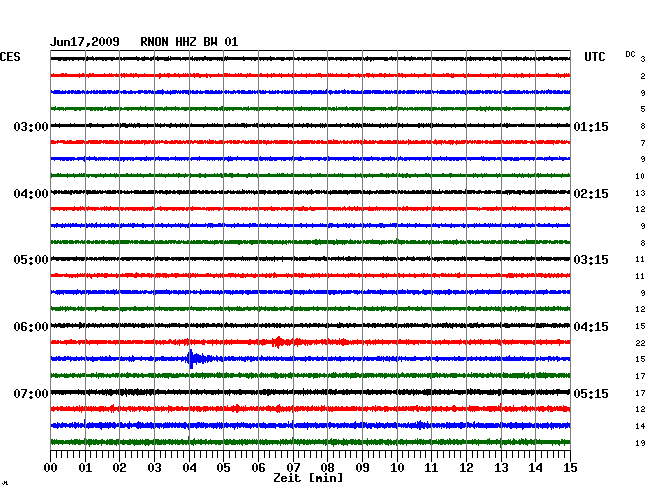
Task: Select DC value 14
Action: (x=640, y=426)
